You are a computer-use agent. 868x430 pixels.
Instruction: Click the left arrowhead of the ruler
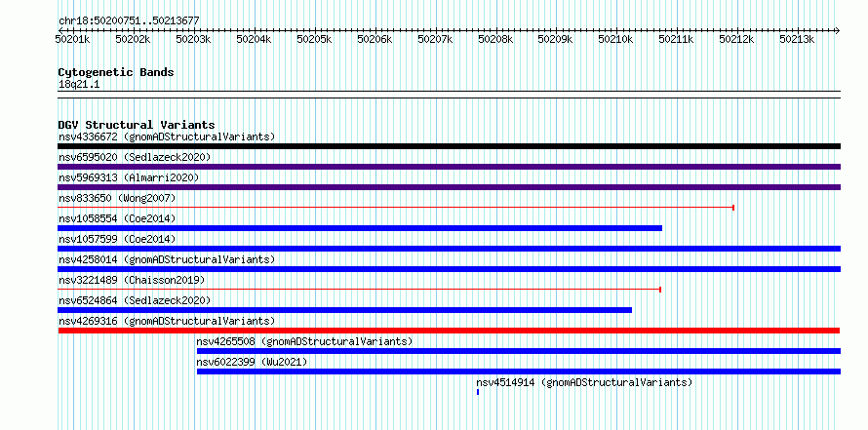(x=60, y=30)
